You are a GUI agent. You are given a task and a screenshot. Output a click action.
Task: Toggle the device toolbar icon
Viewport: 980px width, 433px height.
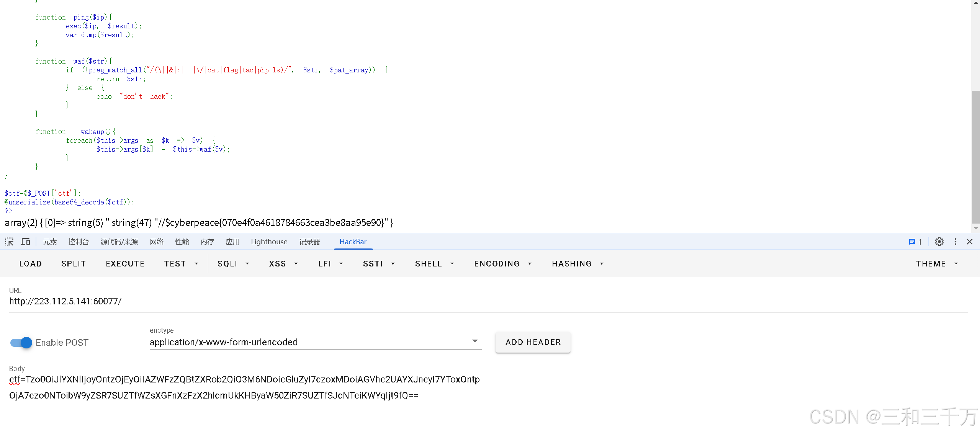point(26,242)
